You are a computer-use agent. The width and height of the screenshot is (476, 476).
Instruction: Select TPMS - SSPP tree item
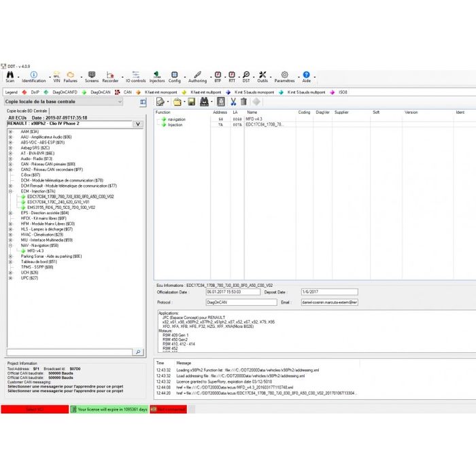pyautogui.click(x=37, y=267)
